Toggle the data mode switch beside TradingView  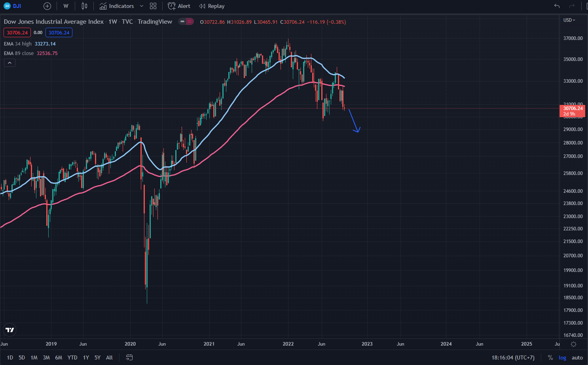[x=186, y=22]
